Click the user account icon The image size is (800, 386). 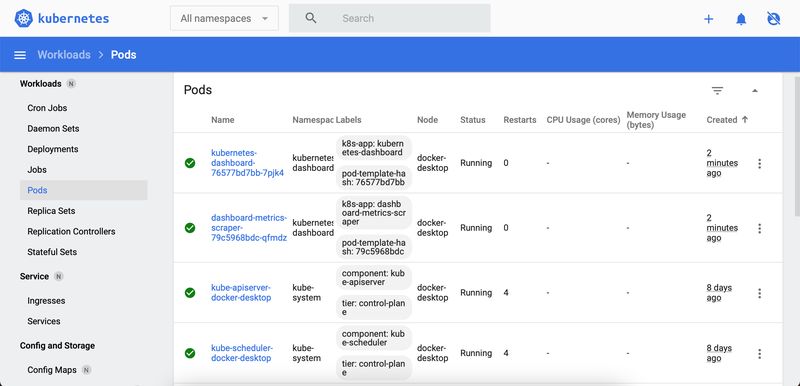click(773, 19)
